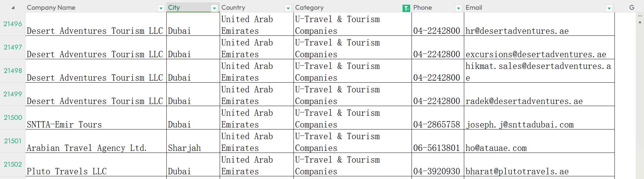
Task: Click the City column header cell
Action: pyautogui.click(x=193, y=7)
